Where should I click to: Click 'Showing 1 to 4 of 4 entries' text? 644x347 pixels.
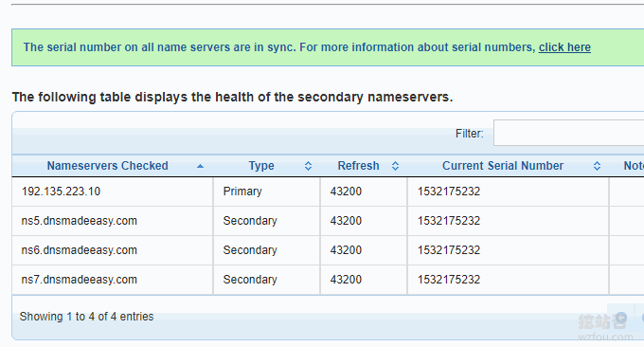[87, 317]
